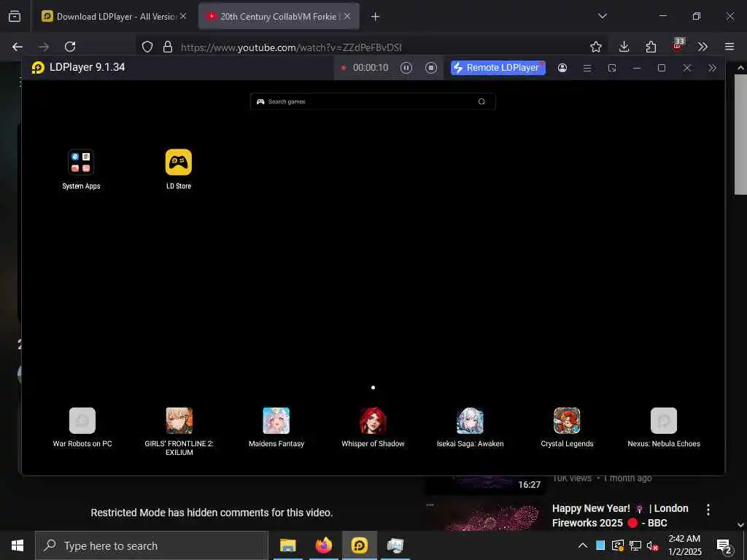
Task: Switch to Firefox in taskbar
Action: 323,545
